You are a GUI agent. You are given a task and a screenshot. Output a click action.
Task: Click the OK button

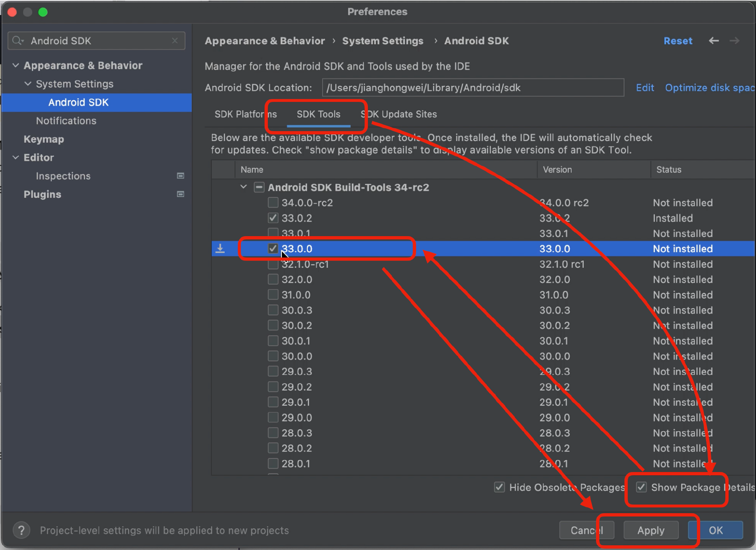click(x=715, y=530)
